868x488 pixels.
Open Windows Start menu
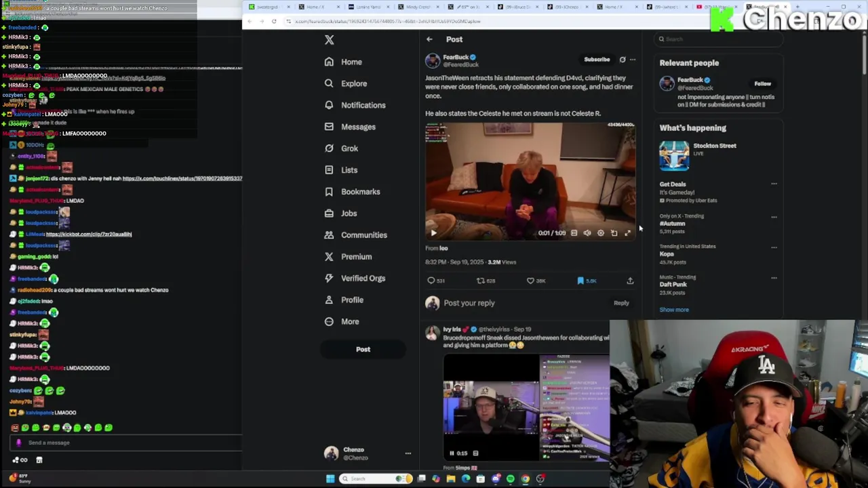[x=330, y=479]
